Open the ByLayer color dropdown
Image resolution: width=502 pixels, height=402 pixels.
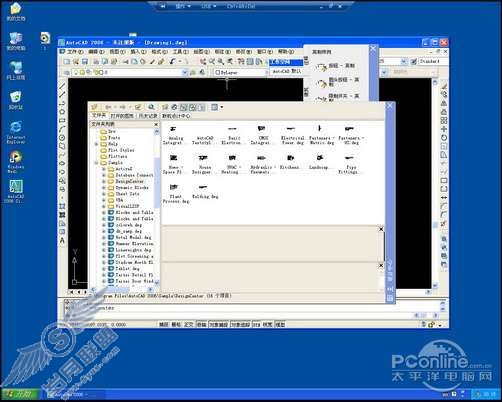click(241, 72)
